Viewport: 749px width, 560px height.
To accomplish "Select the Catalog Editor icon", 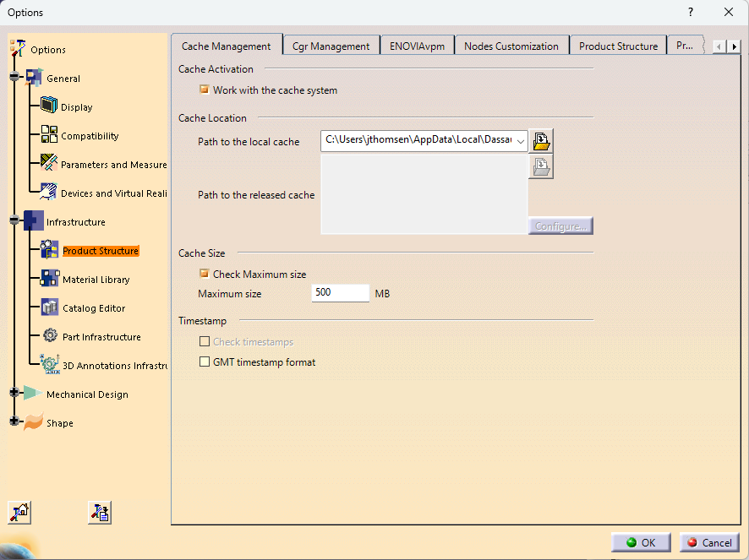I will (50, 307).
